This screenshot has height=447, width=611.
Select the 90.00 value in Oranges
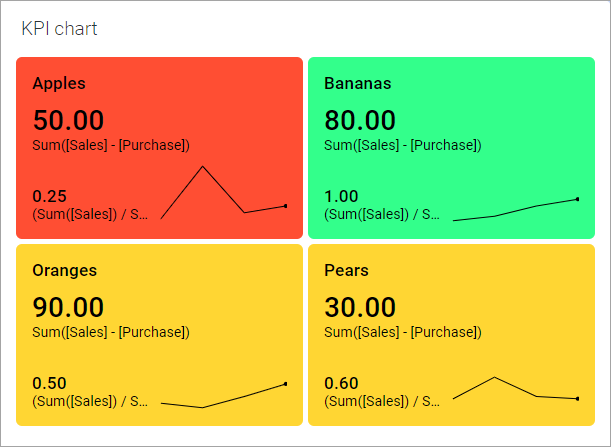(x=68, y=307)
